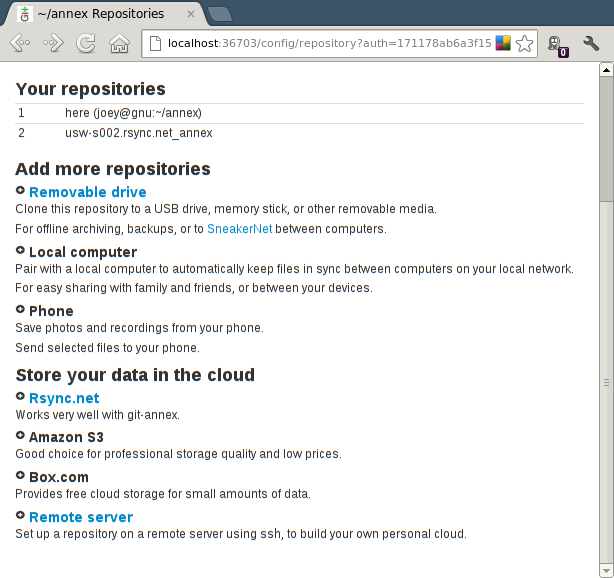Select the Remote server link
The width and height of the screenshot is (614, 578).
(80, 517)
